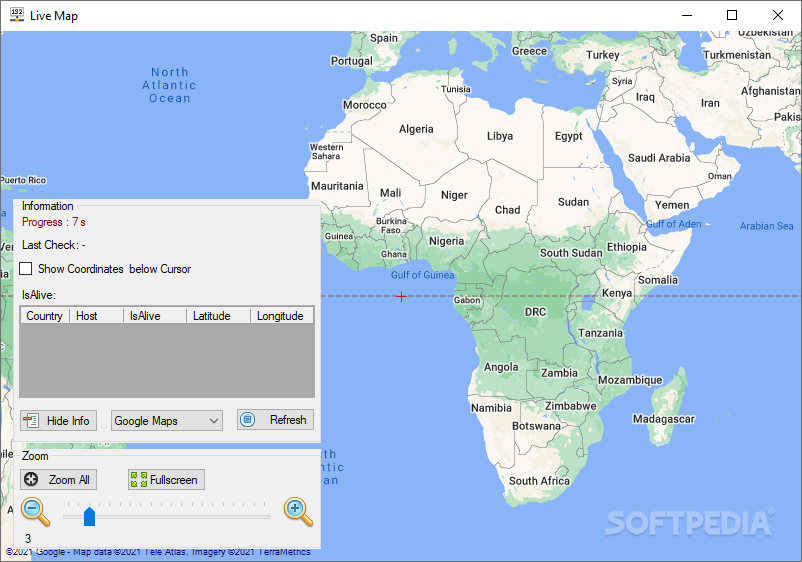
Task: Sort table by Host column header
Action: (x=97, y=316)
